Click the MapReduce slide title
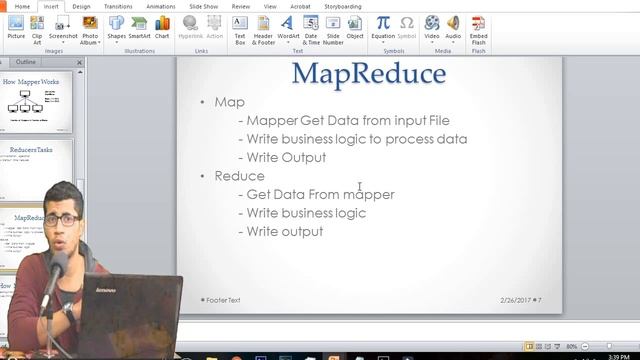 369,75
